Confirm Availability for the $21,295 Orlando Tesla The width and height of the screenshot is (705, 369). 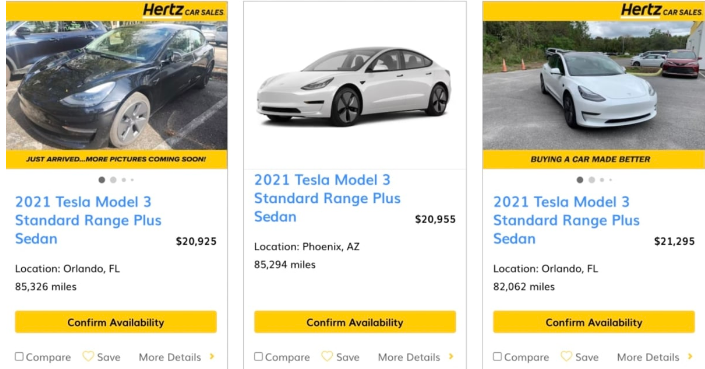[593, 322]
